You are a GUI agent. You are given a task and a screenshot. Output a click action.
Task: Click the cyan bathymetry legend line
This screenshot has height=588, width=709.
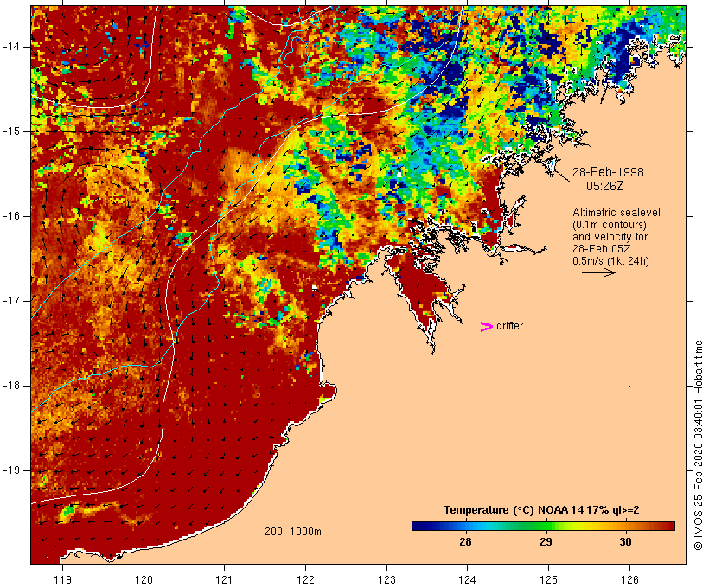[x=279, y=540]
